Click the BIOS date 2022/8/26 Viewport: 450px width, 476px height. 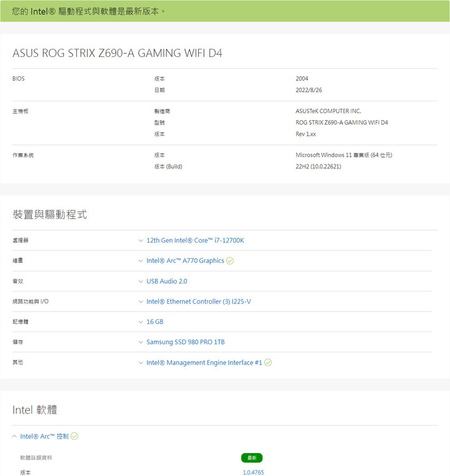point(309,90)
